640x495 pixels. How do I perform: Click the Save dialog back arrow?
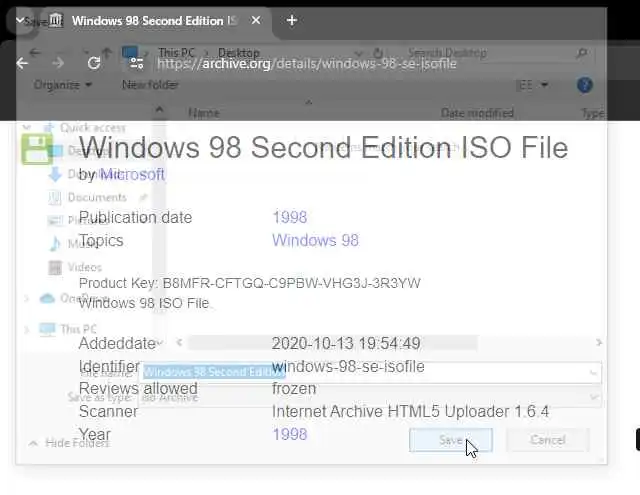pos(35,52)
